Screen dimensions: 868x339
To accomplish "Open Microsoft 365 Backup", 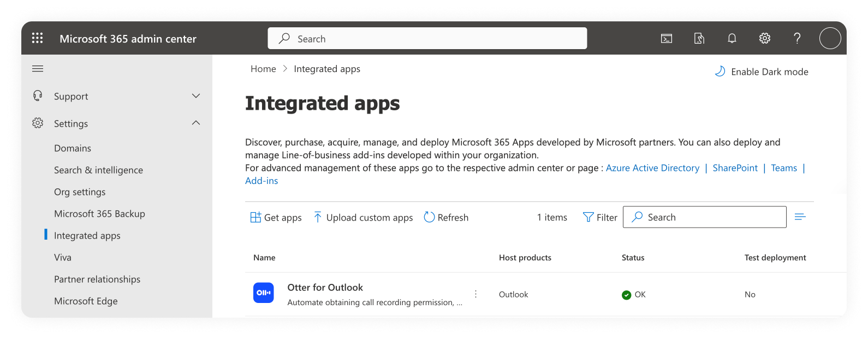I will [x=99, y=213].
